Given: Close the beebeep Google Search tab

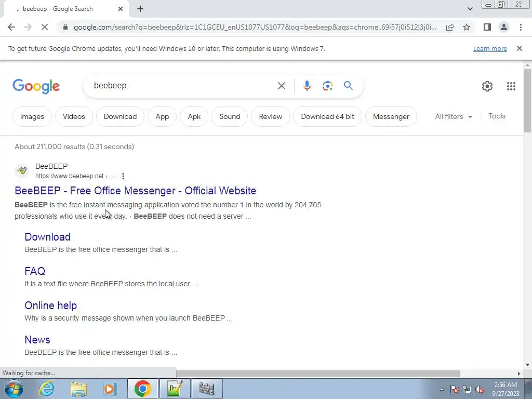Looking at the screenshot, I should click(121, 9).
